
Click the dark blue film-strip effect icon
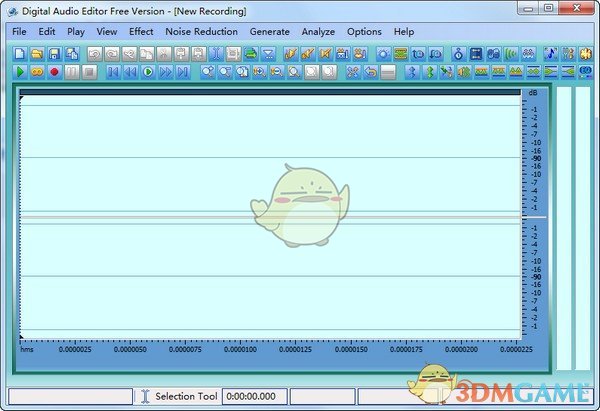point(476,54)
